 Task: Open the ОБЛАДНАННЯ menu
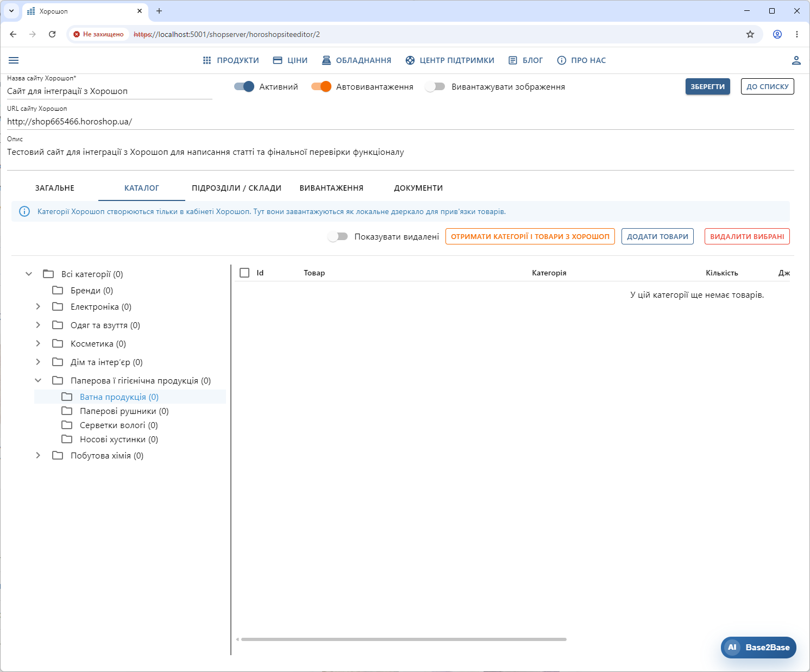356,60
